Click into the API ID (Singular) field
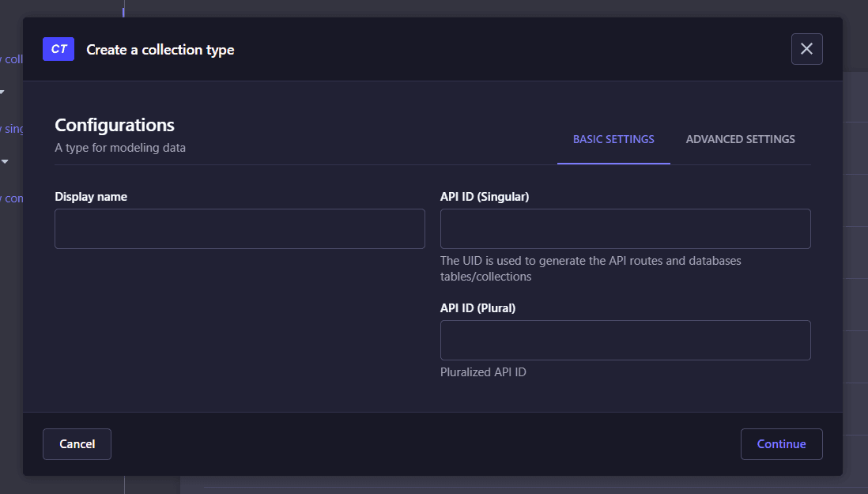 coord(625,229)
